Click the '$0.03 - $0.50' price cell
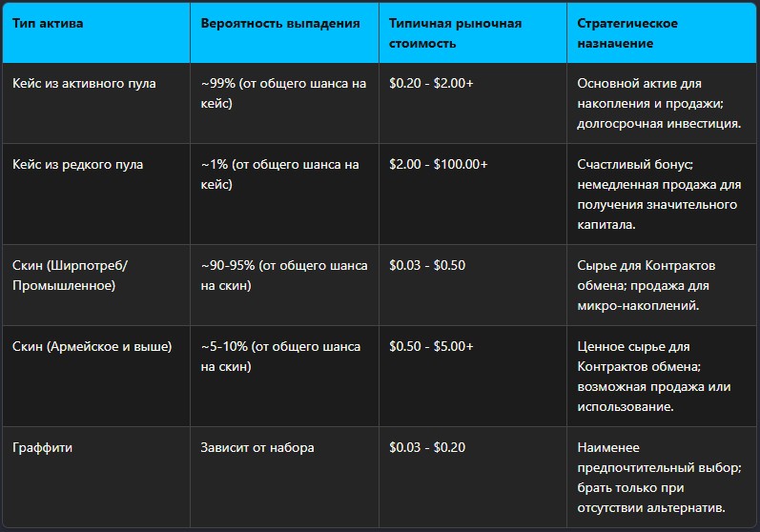Viewport: 760px width, 532px height. pos(473,285)
